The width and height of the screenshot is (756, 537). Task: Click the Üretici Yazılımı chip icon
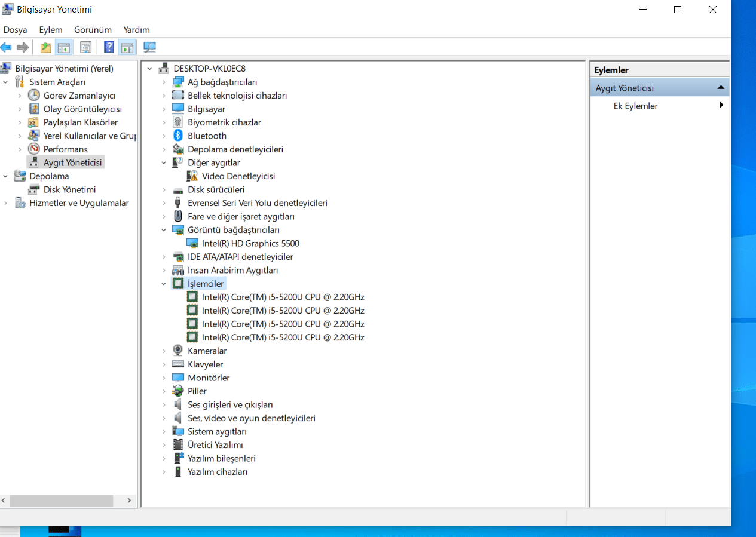(x=177, y=445)
